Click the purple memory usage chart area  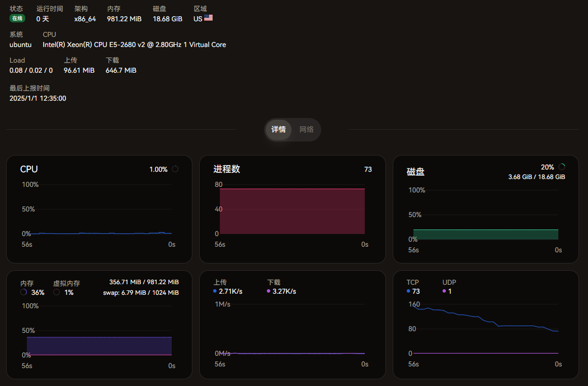[x=100, y=346]
